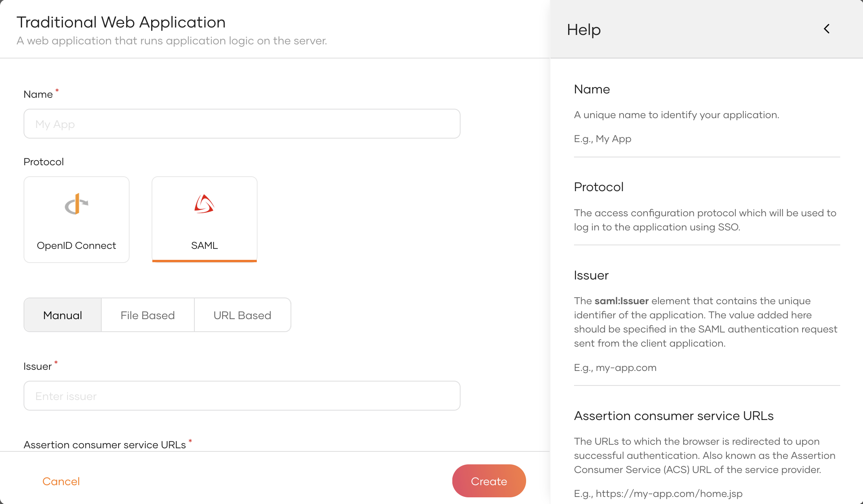This screenshot has height=504, width=863.
Task: Expand the Issuer help section
Action: click(x=591, y=275)
